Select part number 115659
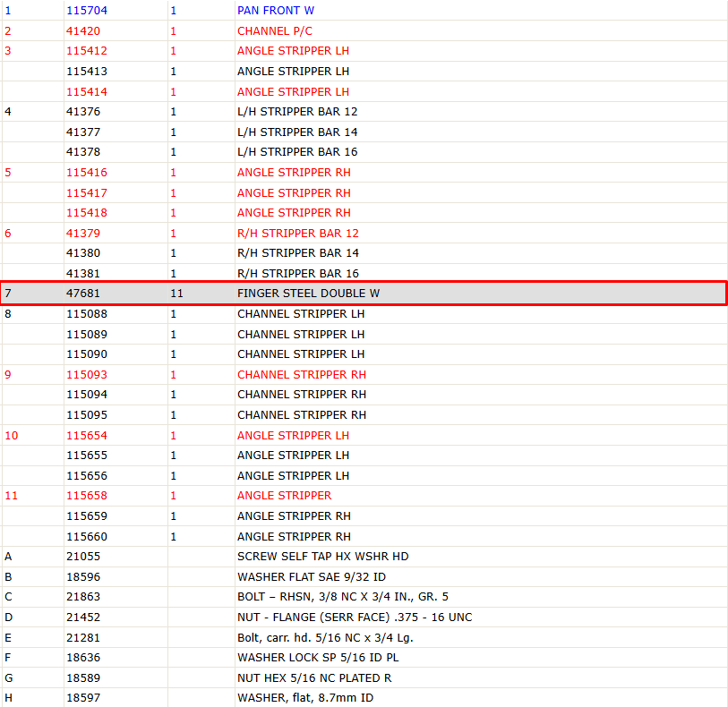 click(87, 516)
